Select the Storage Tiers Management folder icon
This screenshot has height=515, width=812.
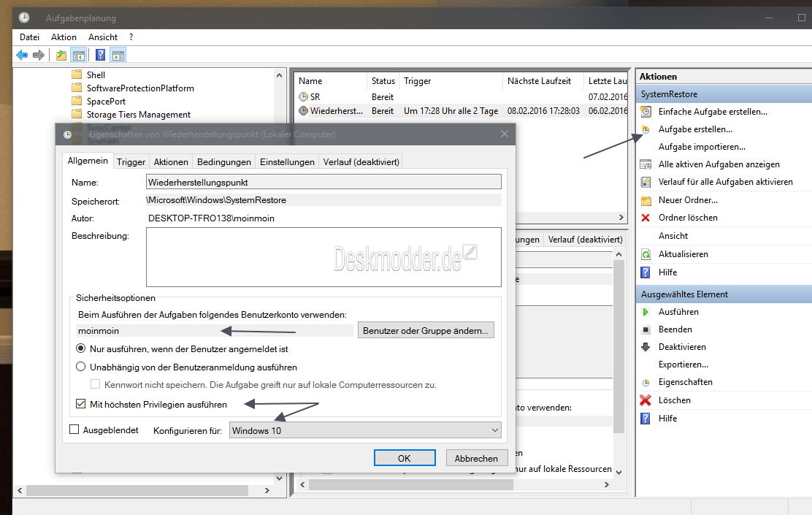pos(77,115)
